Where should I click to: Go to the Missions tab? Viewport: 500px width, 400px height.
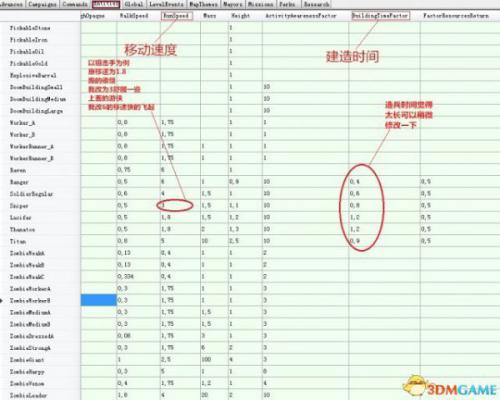pyautogui.click(x=261, y=4)
